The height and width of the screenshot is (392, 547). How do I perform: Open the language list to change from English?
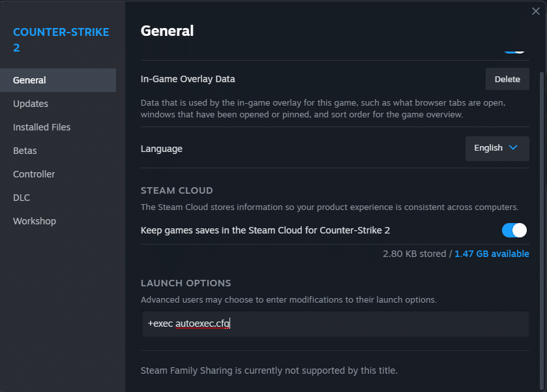tap(497, 148)
